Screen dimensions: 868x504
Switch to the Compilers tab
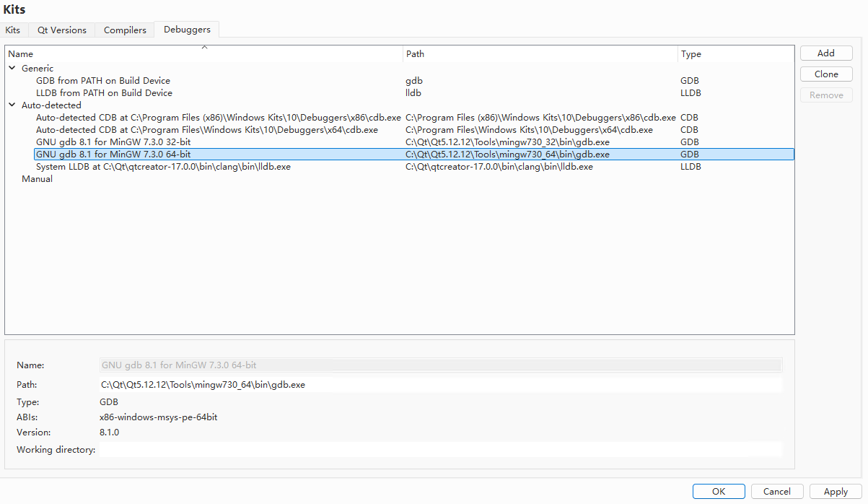(x=125, y=30)
